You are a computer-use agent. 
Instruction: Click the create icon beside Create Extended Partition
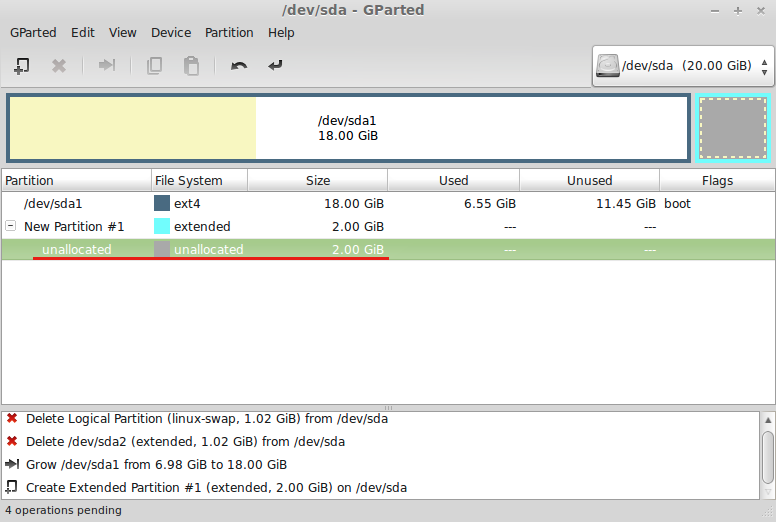click(x=11, y=487)
